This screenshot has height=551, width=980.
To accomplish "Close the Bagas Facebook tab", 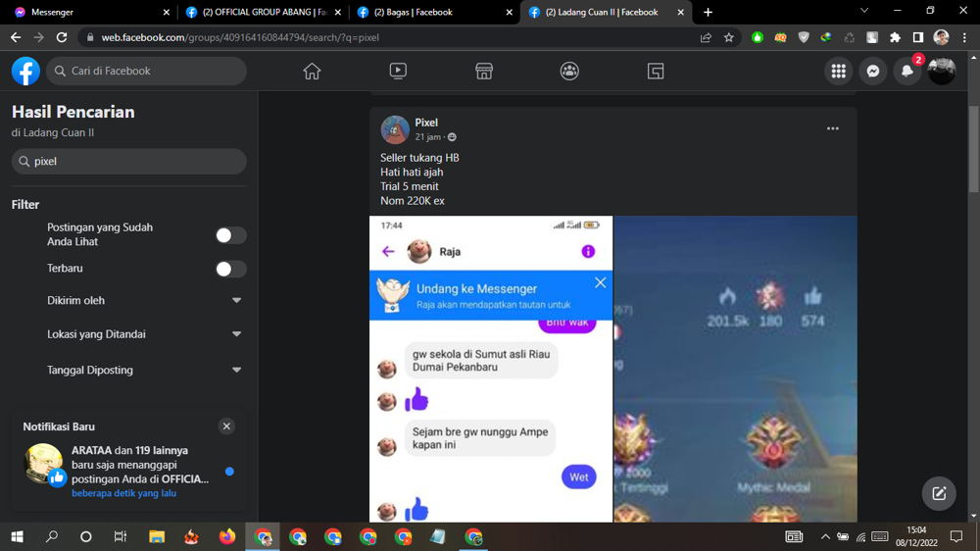I will click(510, 12).
